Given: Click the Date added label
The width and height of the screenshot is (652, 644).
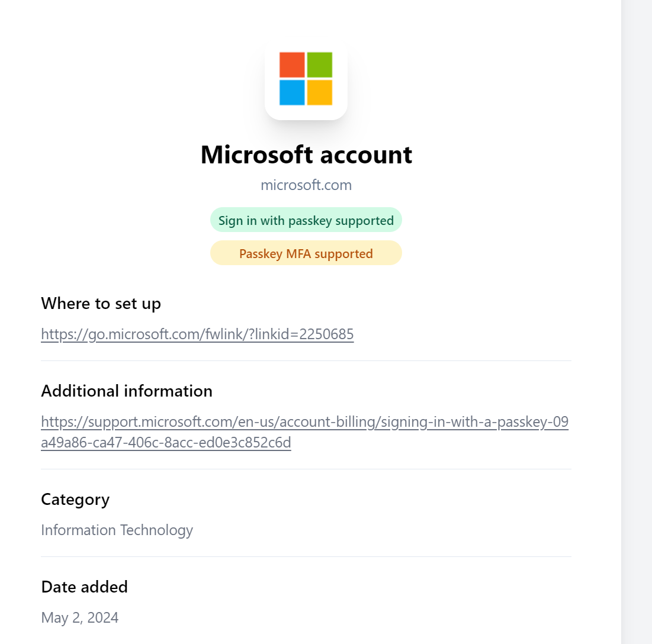Looking at the screenshot, I should [x=84, y=587].
